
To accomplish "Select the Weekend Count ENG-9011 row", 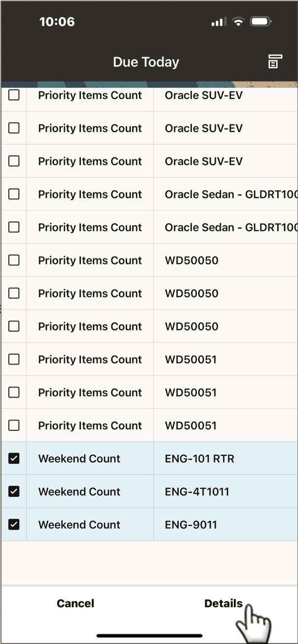I will click(x=148, y=524).
